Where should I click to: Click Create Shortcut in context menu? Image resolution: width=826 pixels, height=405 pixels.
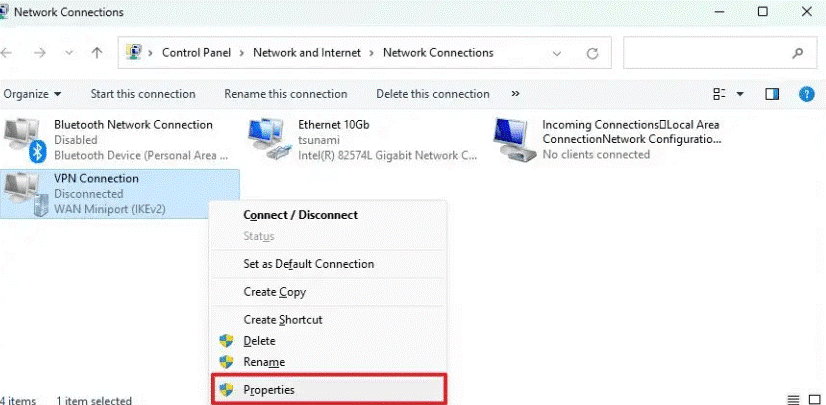tap(283, 319)
